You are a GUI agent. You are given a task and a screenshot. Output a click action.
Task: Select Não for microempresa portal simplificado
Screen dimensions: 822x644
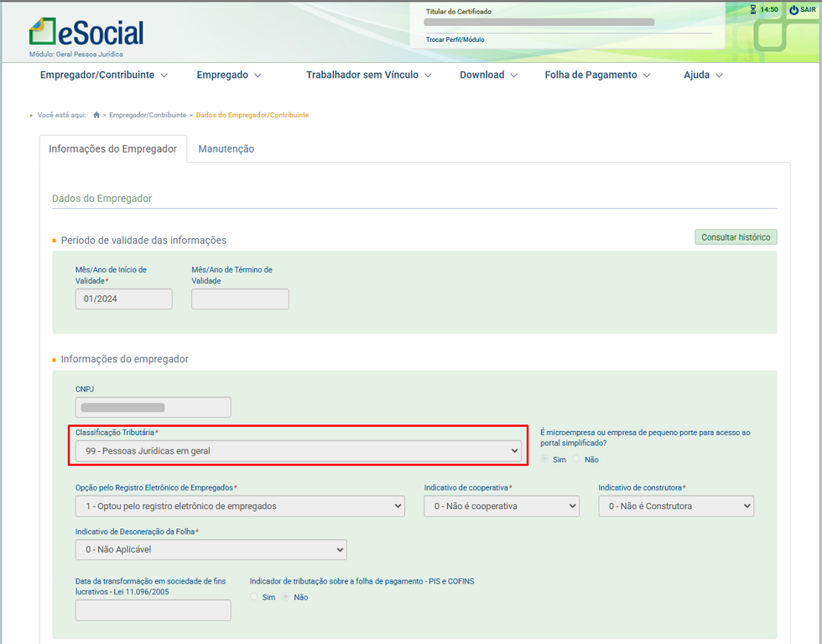coord(576,460)
